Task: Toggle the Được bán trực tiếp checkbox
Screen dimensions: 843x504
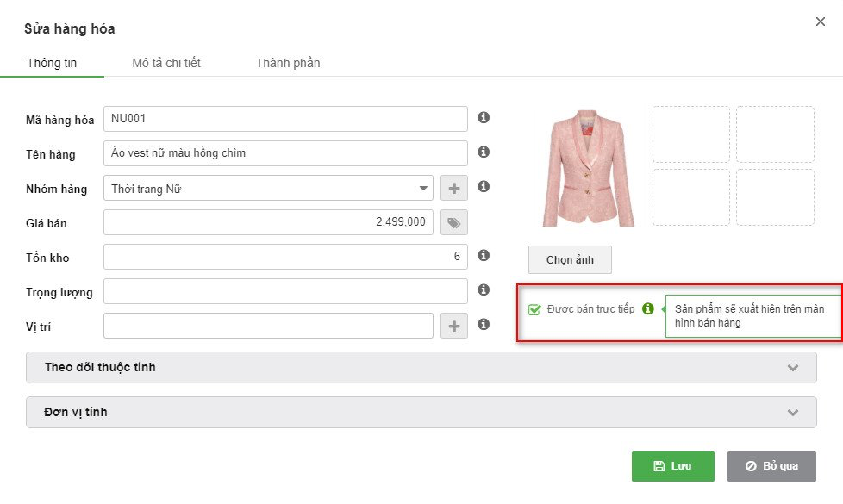Action: tap(534, 309)
